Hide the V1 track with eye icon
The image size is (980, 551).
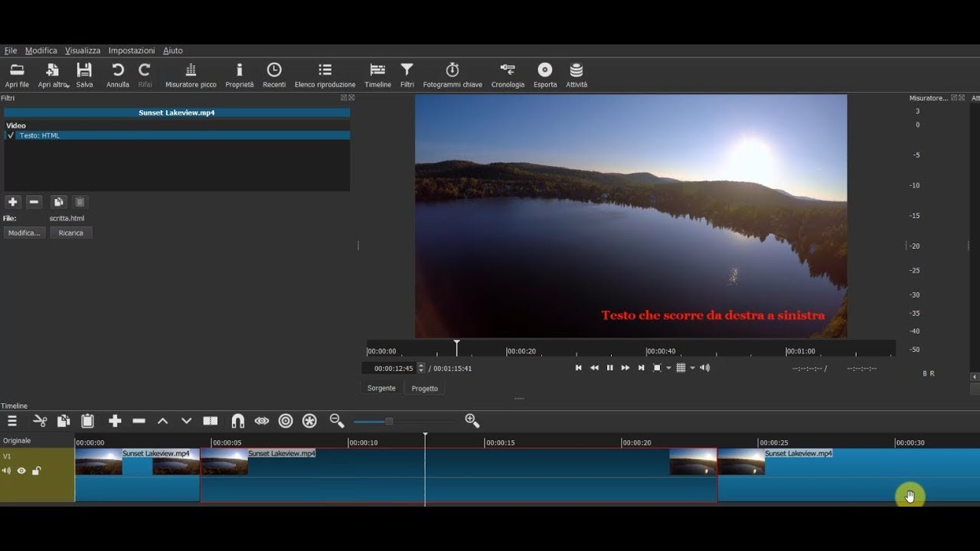pyautogui.click(x=21, y=471)
